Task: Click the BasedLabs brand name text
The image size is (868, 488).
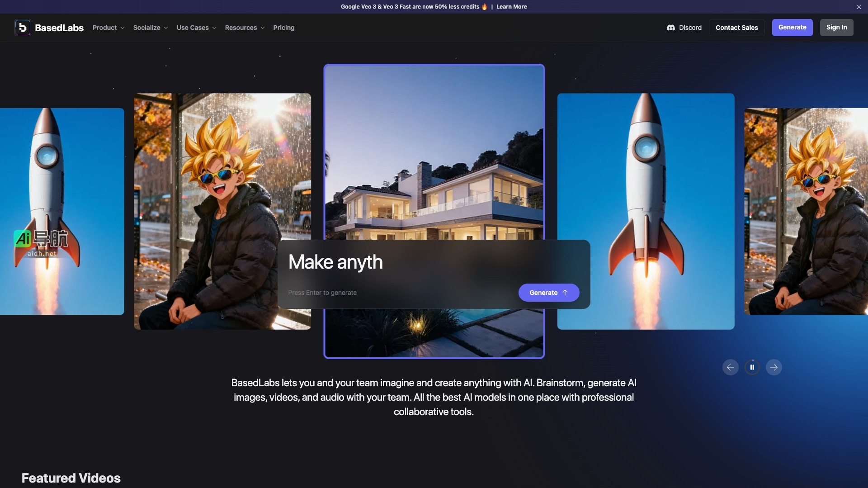Action: [59, 28]
